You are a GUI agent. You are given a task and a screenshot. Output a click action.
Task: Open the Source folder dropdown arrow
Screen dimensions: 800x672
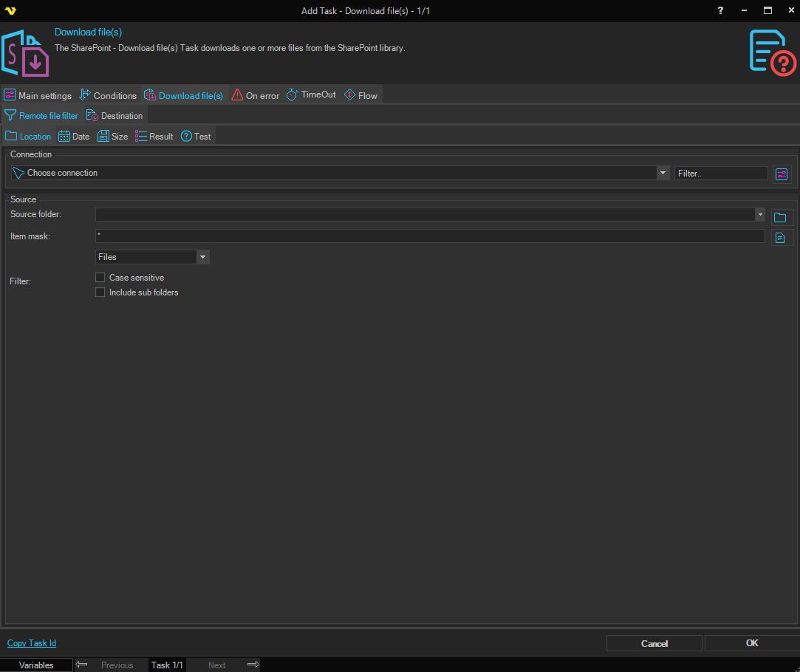(x=759, y=214)
